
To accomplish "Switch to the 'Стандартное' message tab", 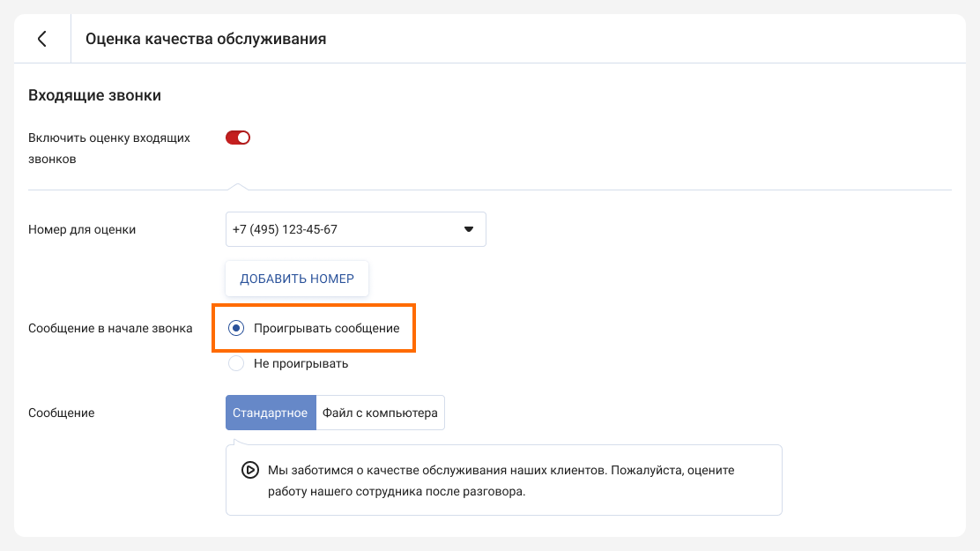I will [271, 413].
